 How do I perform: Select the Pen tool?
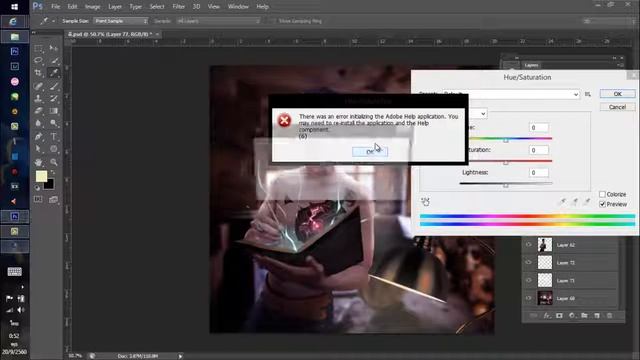click(x=38, y=137)
